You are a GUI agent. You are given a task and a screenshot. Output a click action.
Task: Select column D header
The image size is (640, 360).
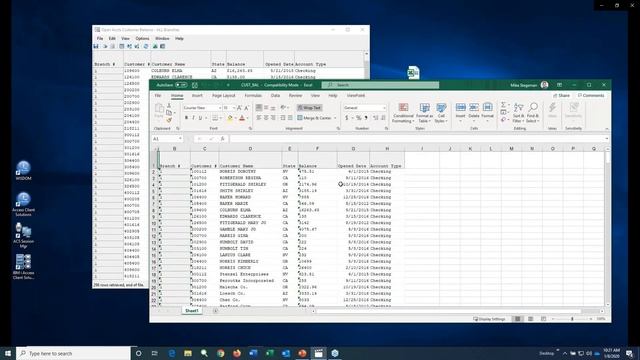click(x=250, y=149)
